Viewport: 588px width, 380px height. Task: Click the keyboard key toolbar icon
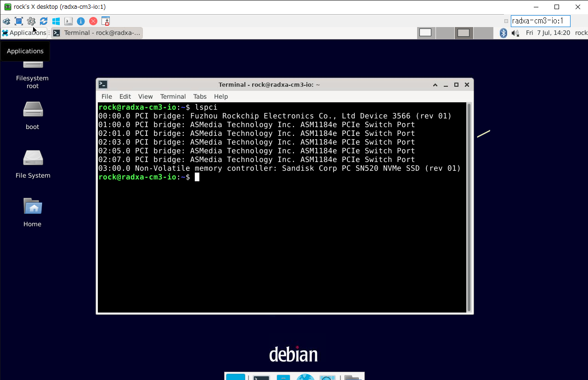[68, 21]
